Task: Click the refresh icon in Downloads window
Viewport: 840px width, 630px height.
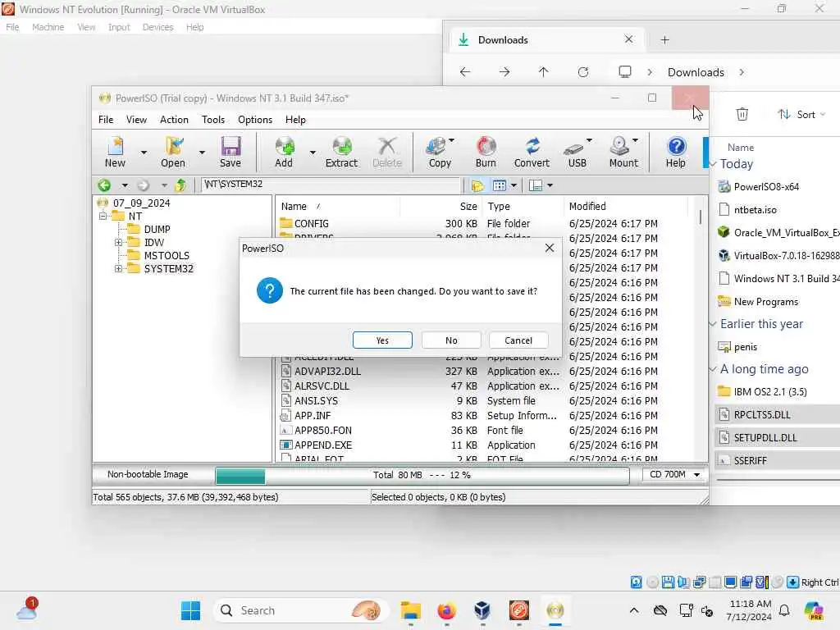Action: click(x=583, y=72)
